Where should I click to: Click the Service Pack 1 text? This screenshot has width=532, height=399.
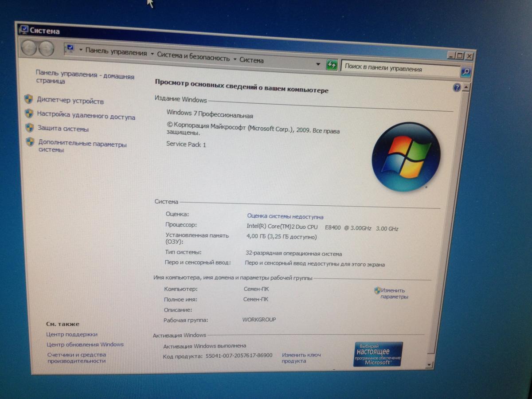(x=186, y=144)
